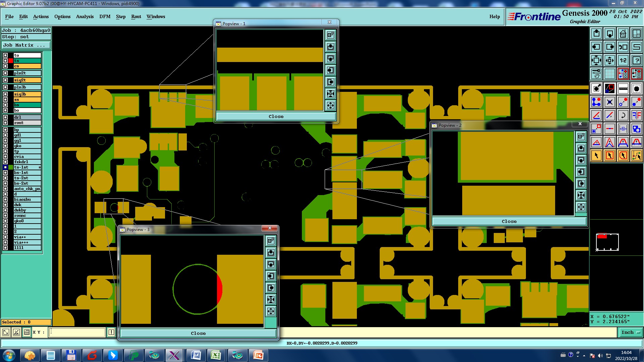Image resolution: width=644 pixels, height=362 pixels.
Task: Open the Analysis menu
Action: (x=85, y=16)
